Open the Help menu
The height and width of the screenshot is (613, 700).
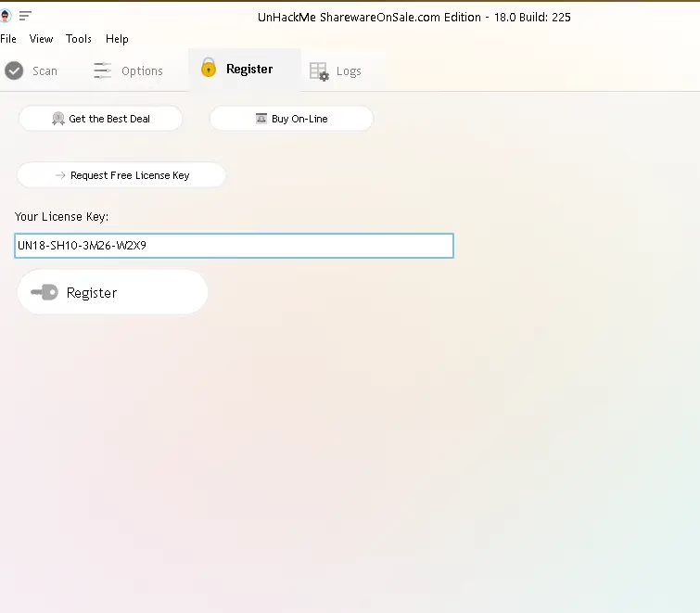click(x=117, y=39)
